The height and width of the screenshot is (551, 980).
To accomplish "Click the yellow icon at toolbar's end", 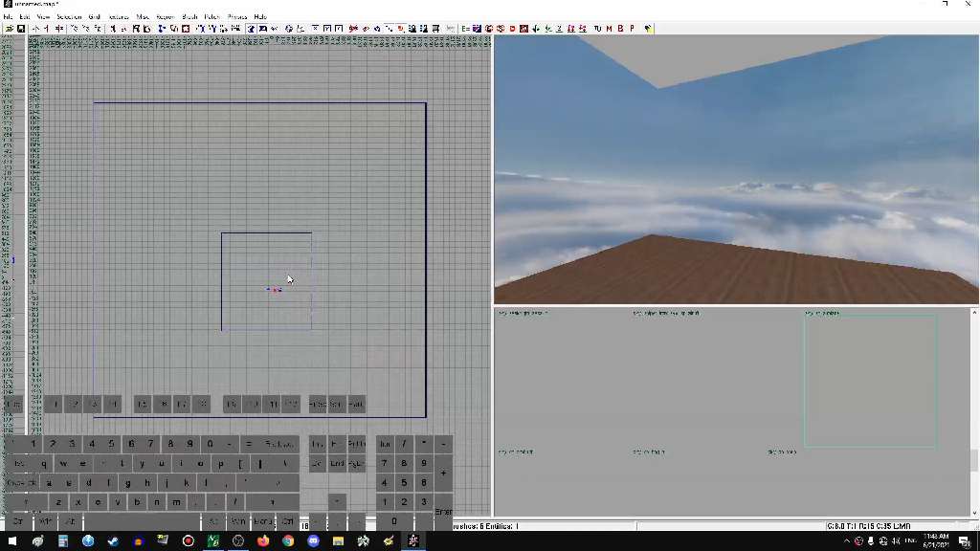I will 649,29.
